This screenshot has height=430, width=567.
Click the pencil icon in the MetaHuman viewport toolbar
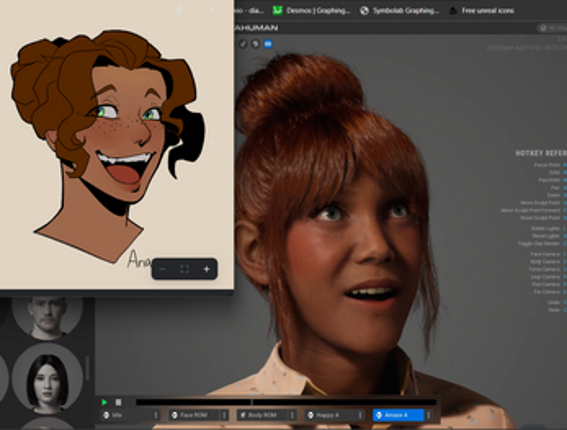pyautogui.click(x=243, y=44)
